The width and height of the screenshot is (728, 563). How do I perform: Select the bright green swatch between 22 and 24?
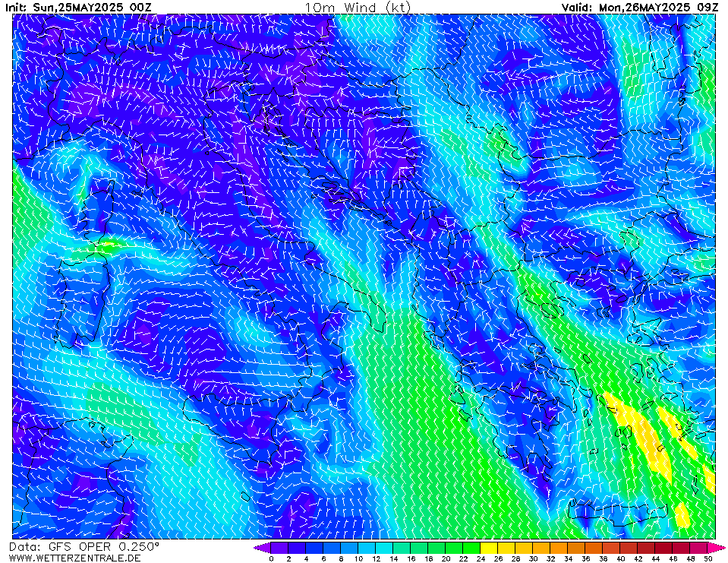[x=471, y=548]
